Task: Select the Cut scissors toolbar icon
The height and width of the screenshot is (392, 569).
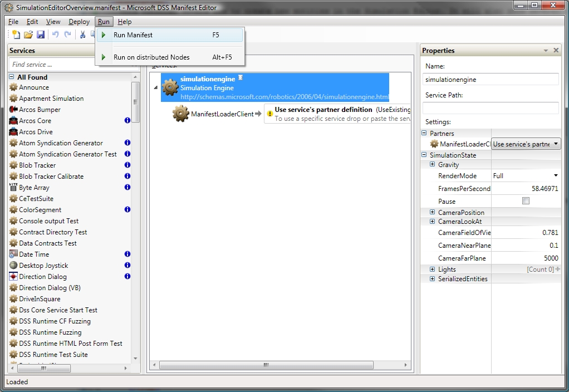Action: pos(82,35)
